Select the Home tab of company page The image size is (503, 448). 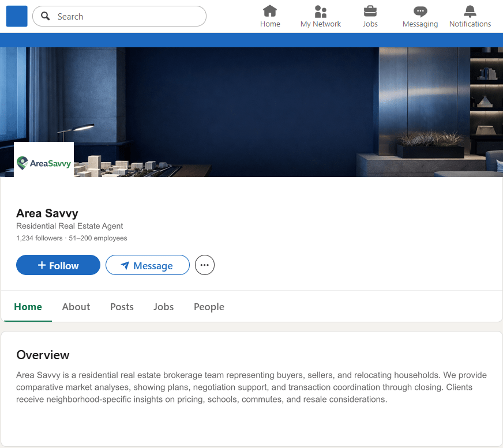(x=28, y=307)
